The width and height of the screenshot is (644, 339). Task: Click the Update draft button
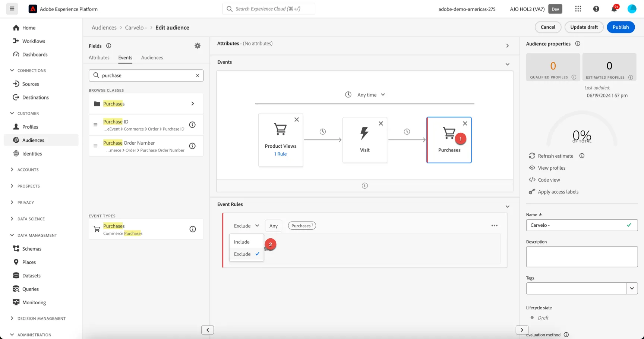click(584, 27)
